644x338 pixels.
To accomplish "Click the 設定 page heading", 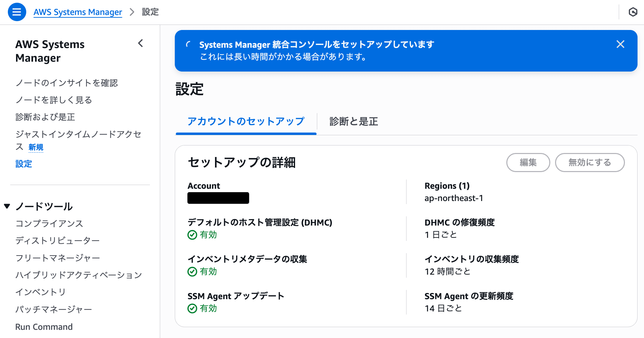I will [189, 89].
